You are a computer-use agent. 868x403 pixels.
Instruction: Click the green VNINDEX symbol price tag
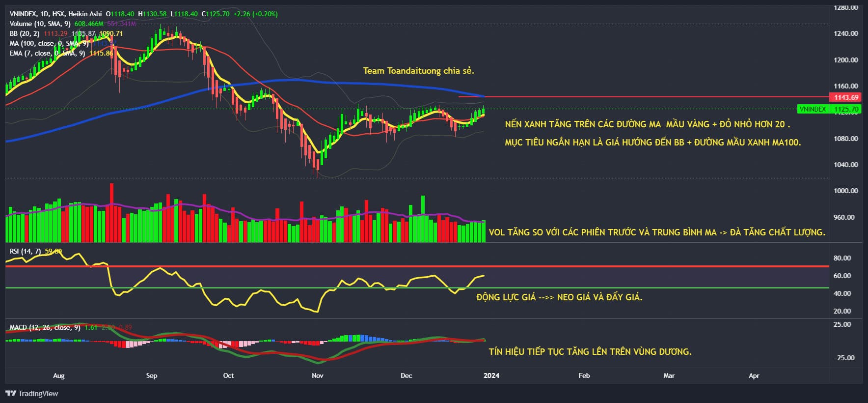coord(813,109)
